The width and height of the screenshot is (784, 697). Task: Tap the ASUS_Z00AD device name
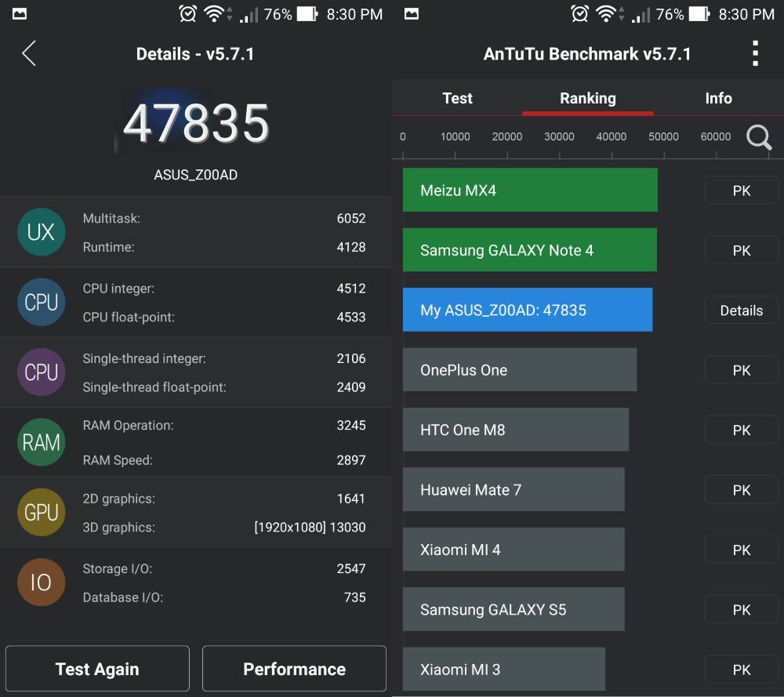click(x=195, y=175)
